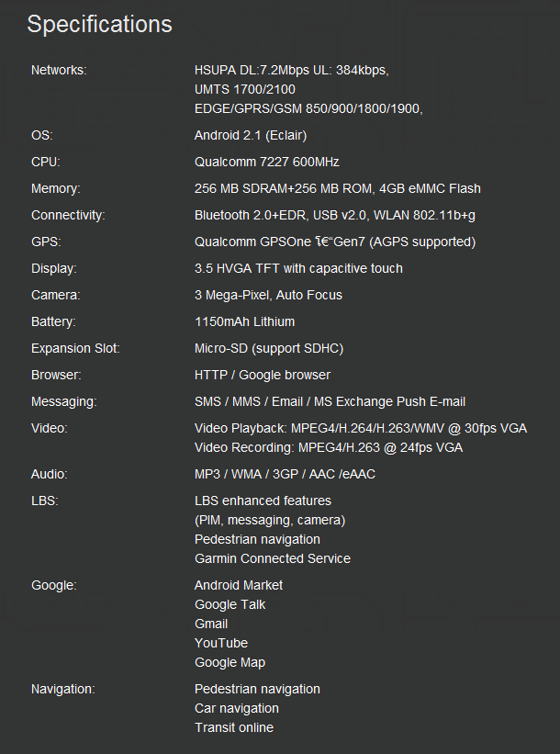Select the Connectivity label
560x754 pixels.
point(68,216)
